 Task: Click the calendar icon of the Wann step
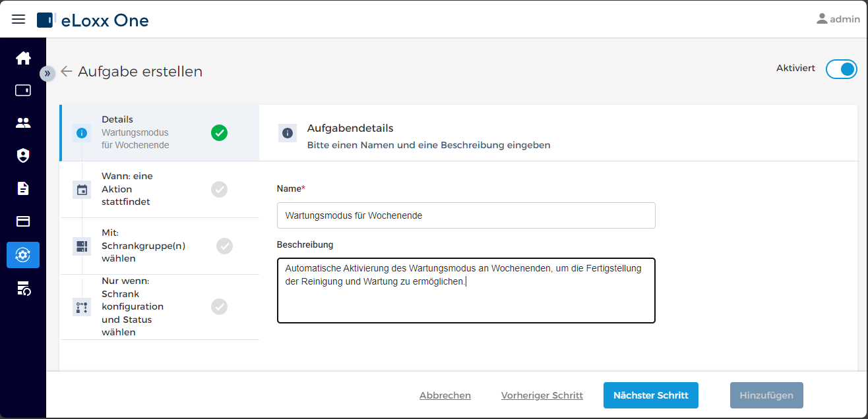[82, 190]
